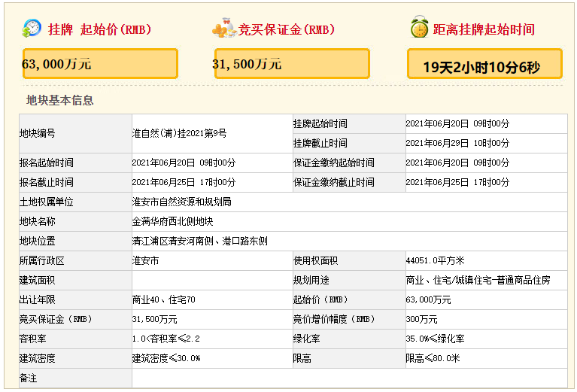
Task: Click the 建筑面积 label
Action: (37, 280)
